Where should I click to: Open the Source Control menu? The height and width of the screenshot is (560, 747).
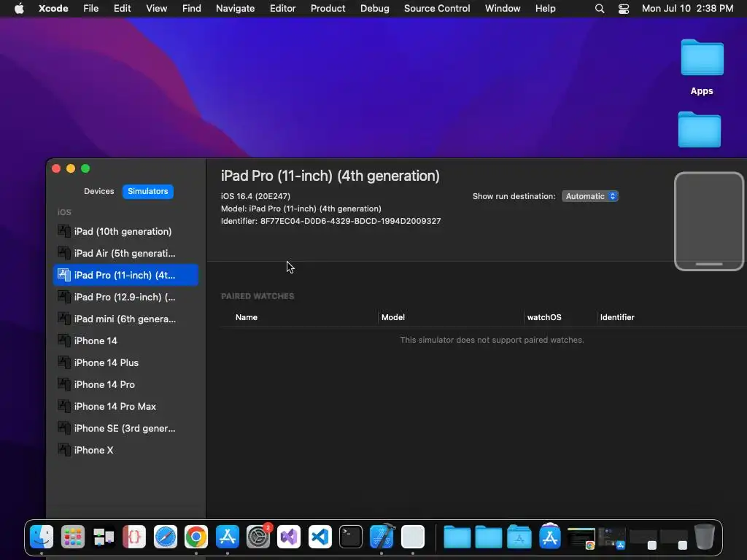[x=437, y=8]
